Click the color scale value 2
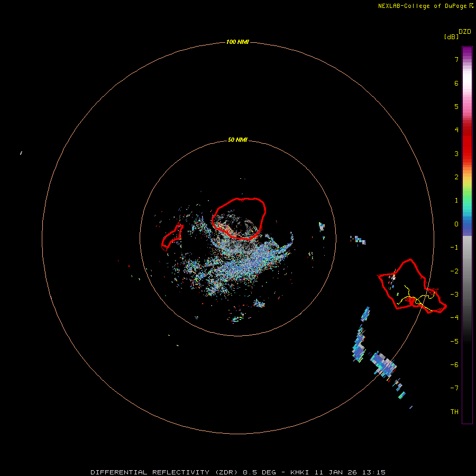The width and height of the screenshot is (476, 476). click(456, 177)
